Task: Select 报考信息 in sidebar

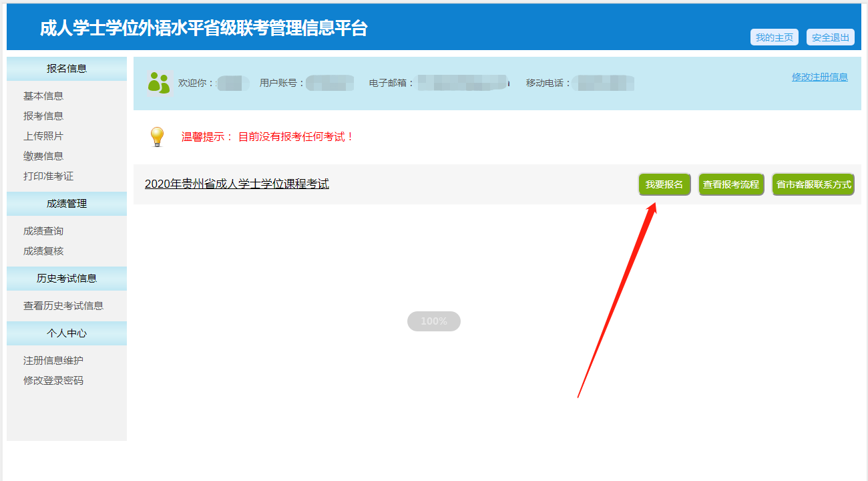Action: tap(43, 116)
